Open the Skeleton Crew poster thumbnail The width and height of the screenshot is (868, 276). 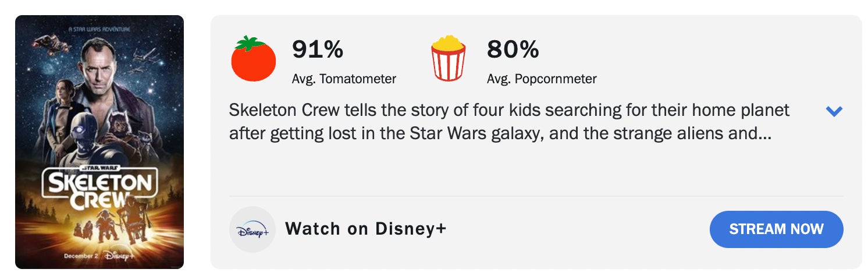tap(99, 142)
